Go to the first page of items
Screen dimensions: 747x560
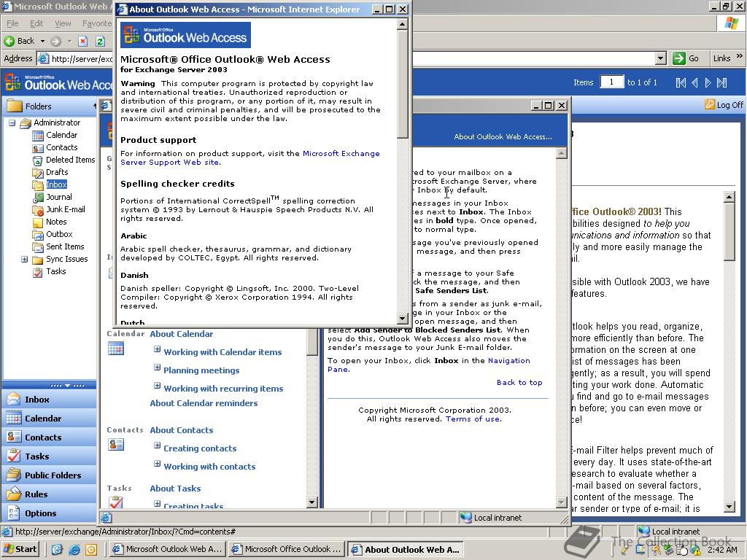click(x=681, y=82)
